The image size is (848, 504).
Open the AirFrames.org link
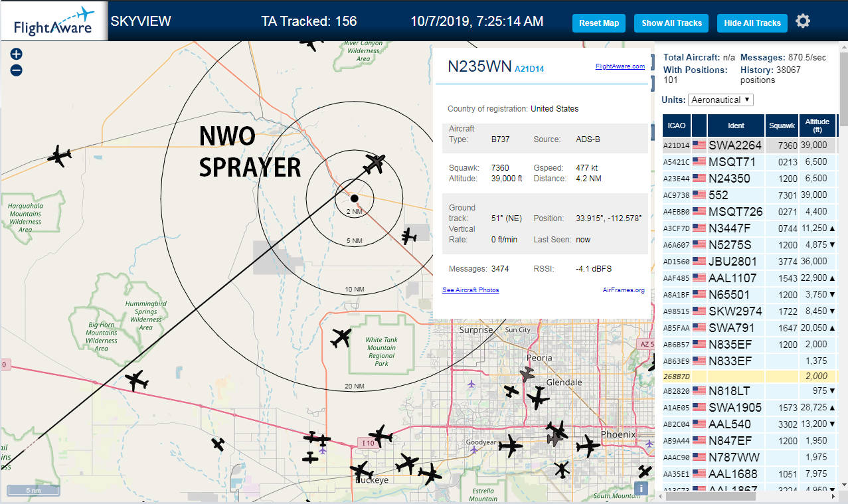click(x=624, y=290)
